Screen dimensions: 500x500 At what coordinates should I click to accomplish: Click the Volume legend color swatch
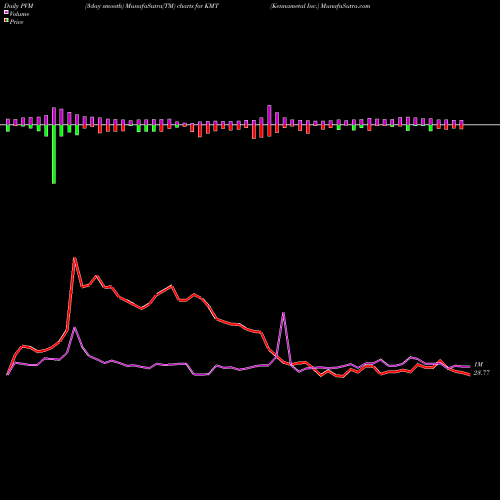6,13
